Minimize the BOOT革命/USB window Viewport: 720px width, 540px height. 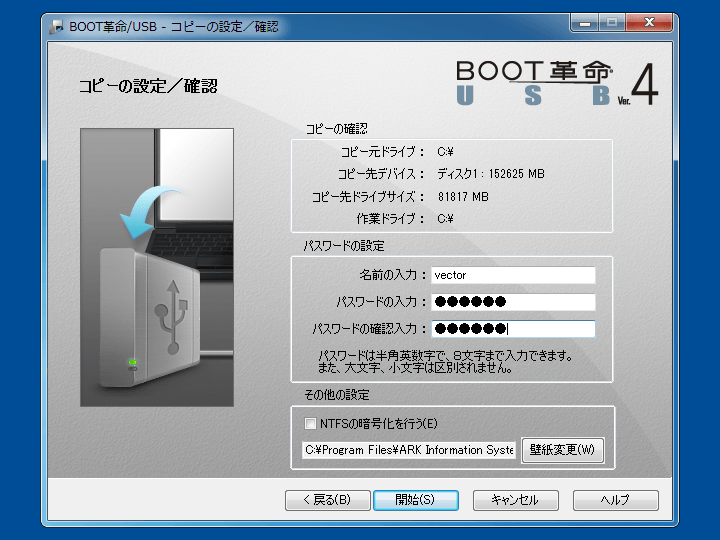(585, 23)
